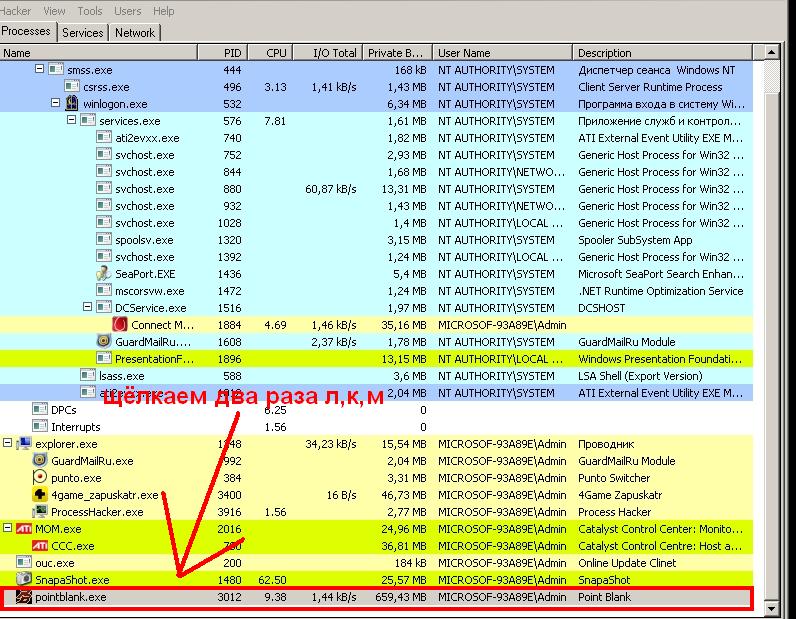Open the Help menu
796x619 pixels.
click(163, 11)
